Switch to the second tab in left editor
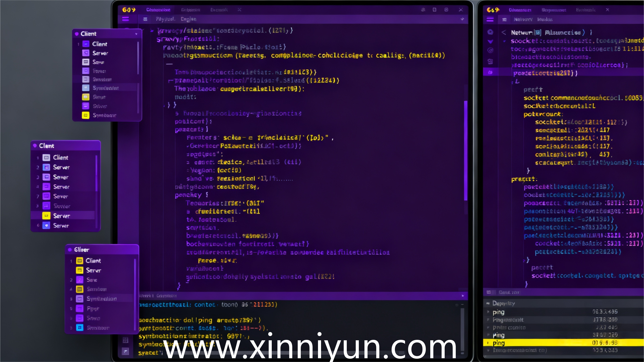 [191, 10]
